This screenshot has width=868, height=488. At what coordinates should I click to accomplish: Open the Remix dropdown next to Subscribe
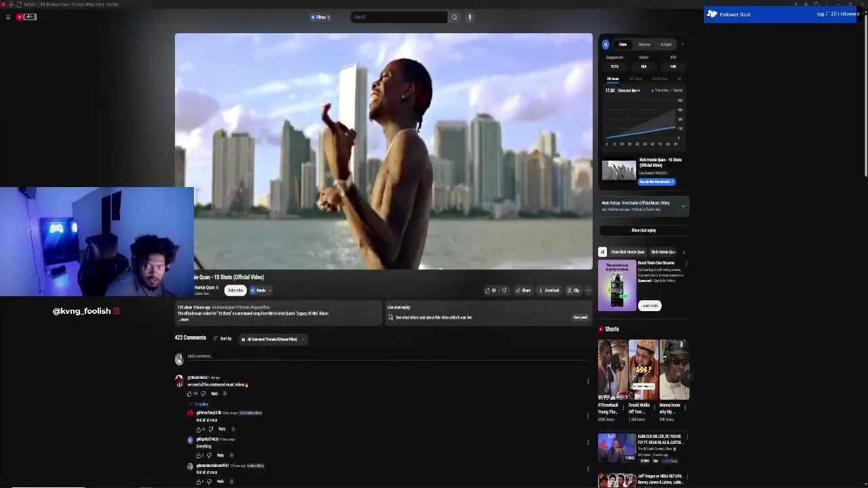pos(261,290)
